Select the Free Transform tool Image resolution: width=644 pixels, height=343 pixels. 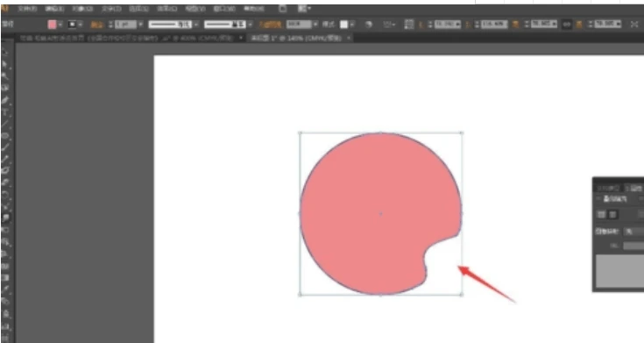point(5,230)
